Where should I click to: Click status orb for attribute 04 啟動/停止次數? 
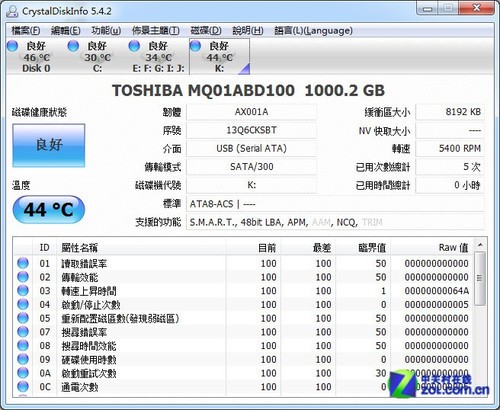23,304
